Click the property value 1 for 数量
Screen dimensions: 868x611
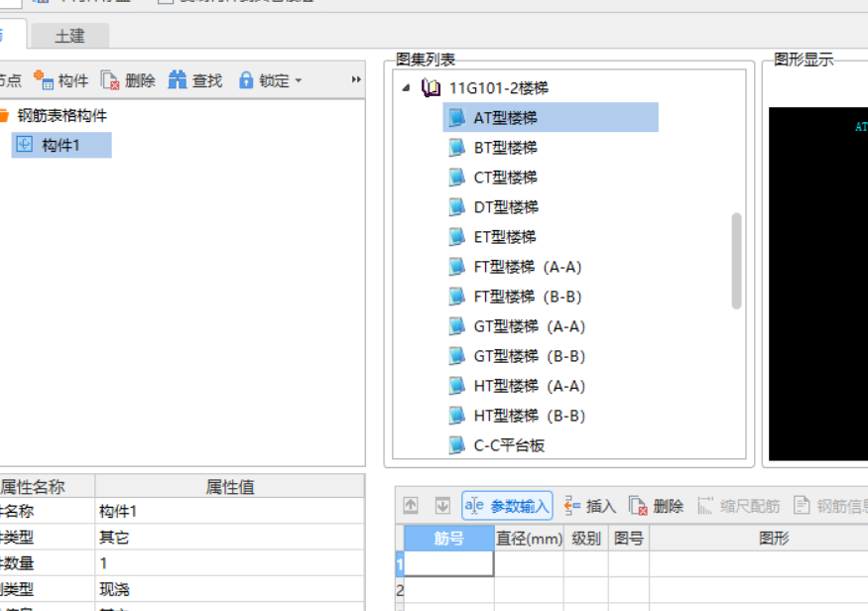click(230, 562)
